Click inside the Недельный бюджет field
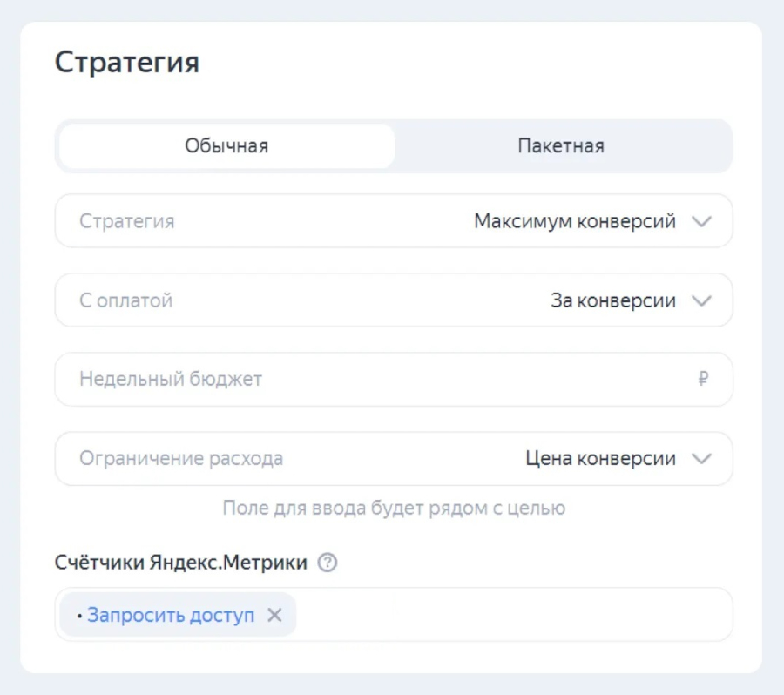This screenshot has height=695, width=784. pyautogui.click(x=261, y=380)
